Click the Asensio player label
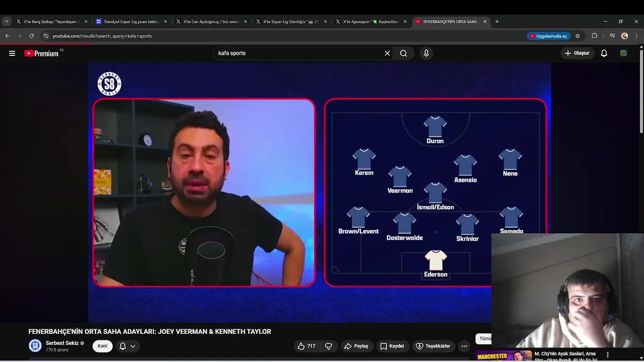The width and height of the screenshot is (644, 362). coord(465,180)
